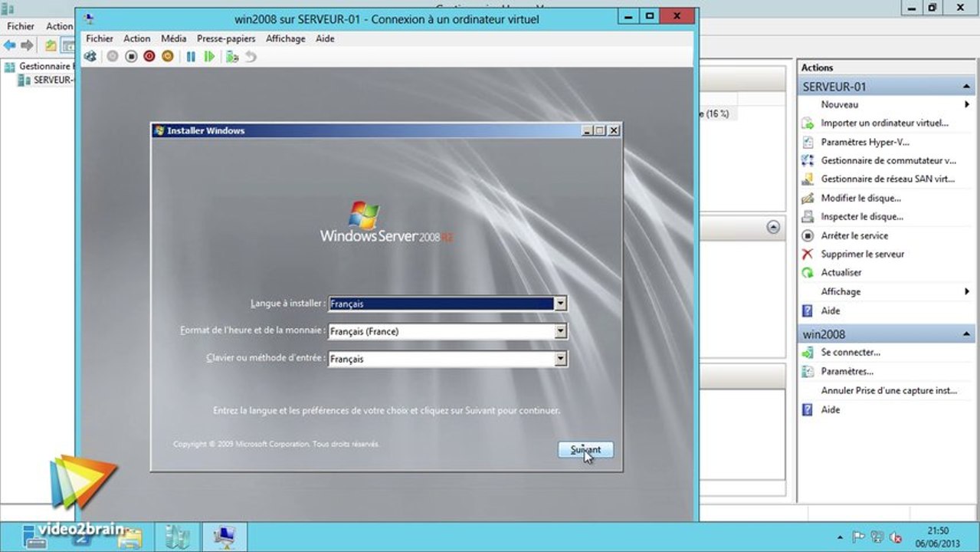
Task: Choose Inspecter le disque action
Action: [x=861, y=216]
